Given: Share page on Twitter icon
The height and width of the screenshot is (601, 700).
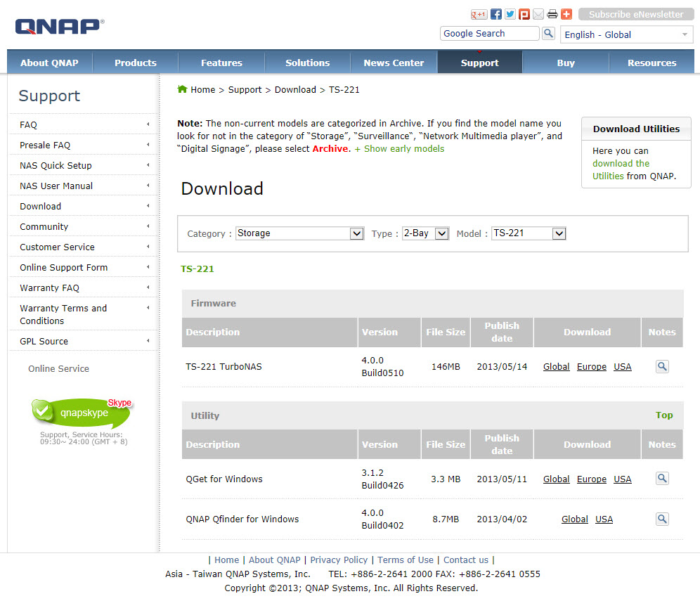Looking at the screenshot, I should 510,14.
